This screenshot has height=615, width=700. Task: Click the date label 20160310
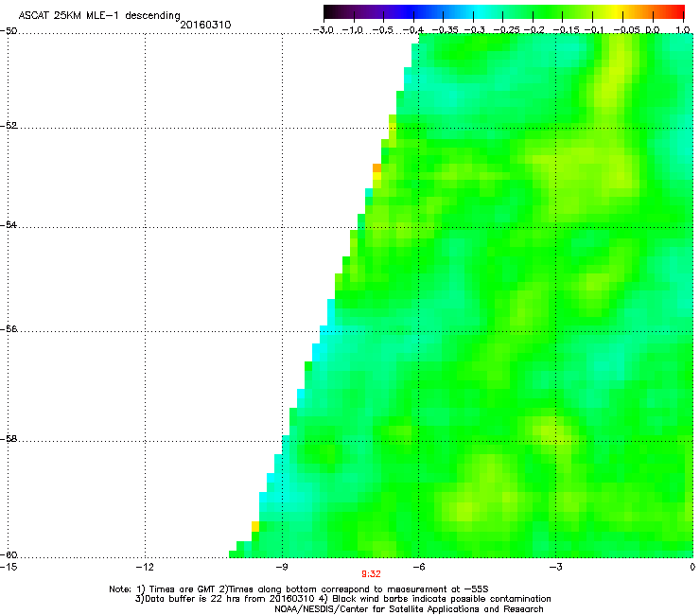[x=205, y=25]
